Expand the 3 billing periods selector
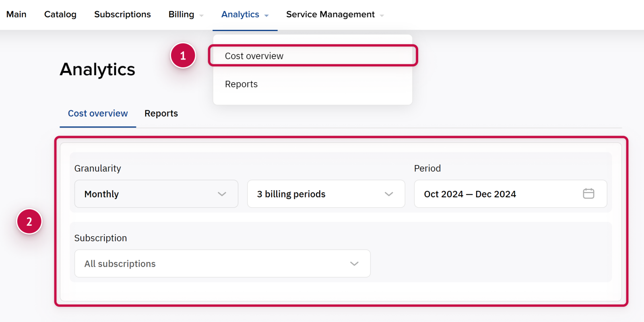The image size is (644, 322). (326, 194)
